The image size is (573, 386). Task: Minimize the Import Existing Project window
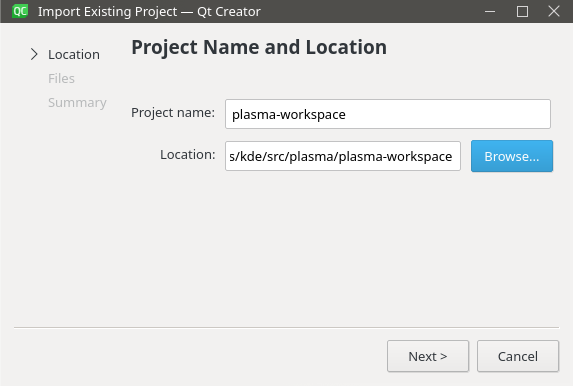point(490,11)
